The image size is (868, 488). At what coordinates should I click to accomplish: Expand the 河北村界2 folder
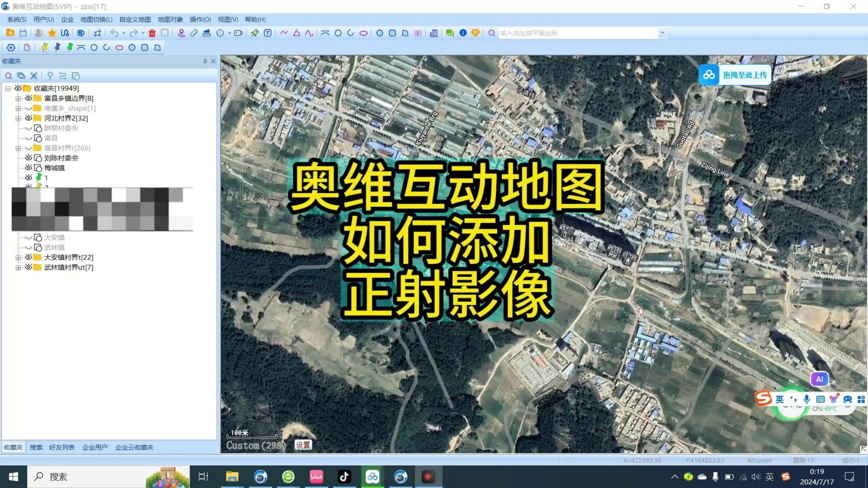tap(18, 118)
